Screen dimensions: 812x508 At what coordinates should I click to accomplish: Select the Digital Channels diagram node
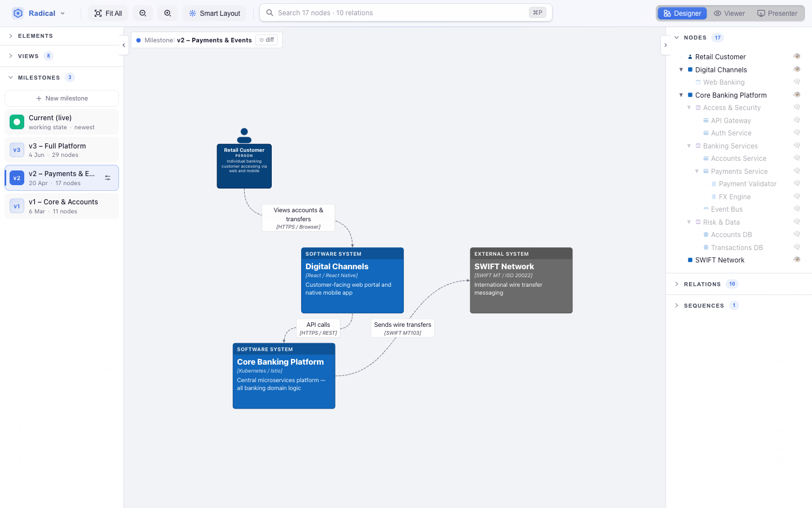coord(352,280)
